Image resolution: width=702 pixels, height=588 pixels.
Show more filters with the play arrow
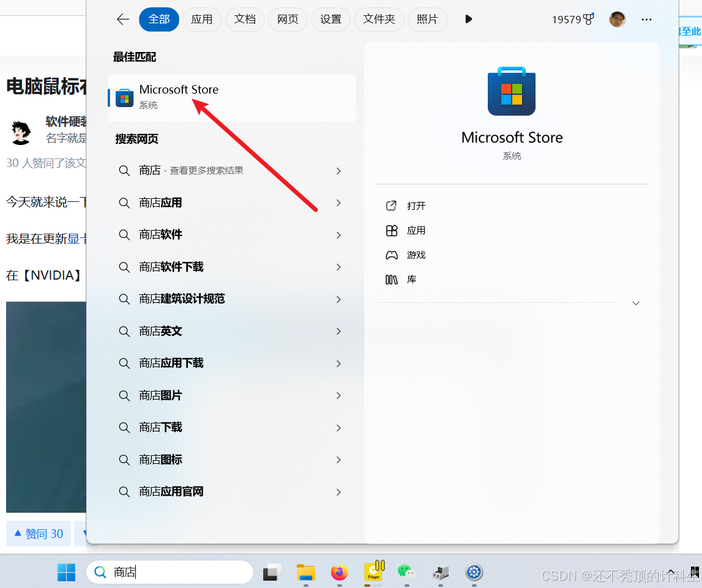(468, 19)
